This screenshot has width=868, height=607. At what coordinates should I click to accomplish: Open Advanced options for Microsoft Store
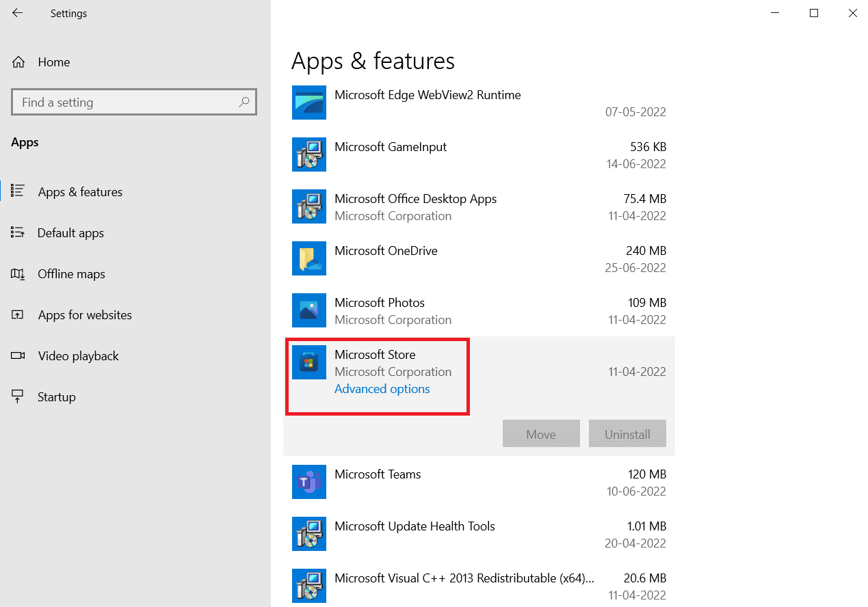click(x=382, y=389)
